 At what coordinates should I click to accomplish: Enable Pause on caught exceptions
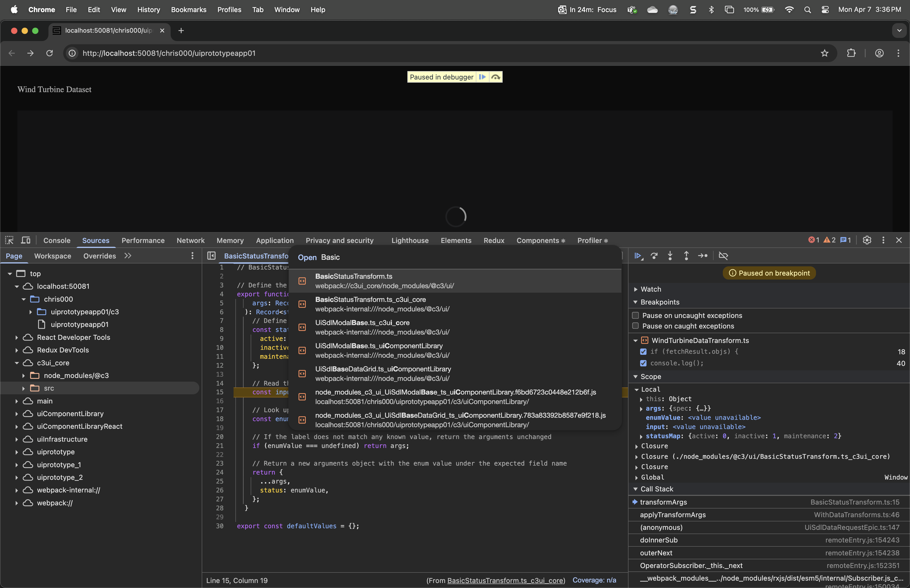635,326
